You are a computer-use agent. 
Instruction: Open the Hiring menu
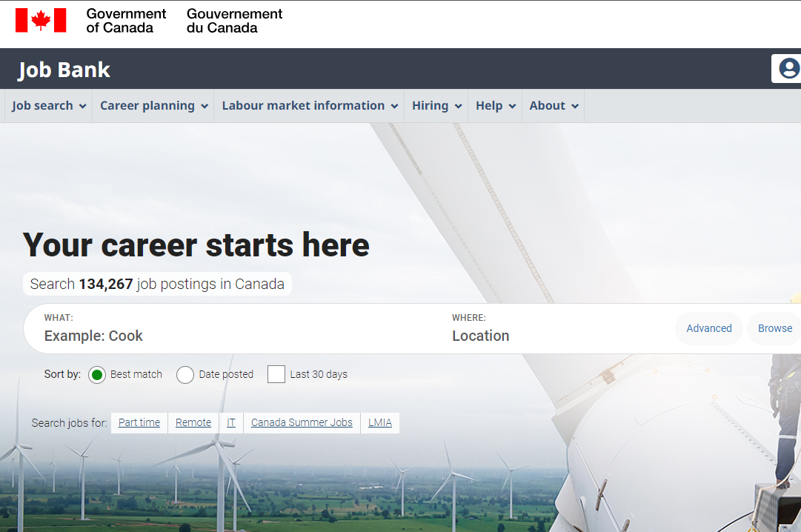coord(436,106)
